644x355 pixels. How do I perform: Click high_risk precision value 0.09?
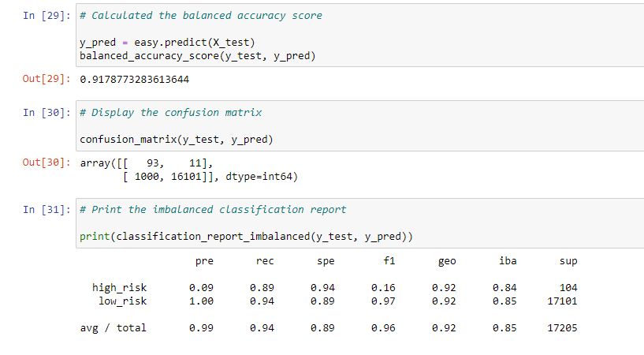pyautogui.click(x=201, y=288)
